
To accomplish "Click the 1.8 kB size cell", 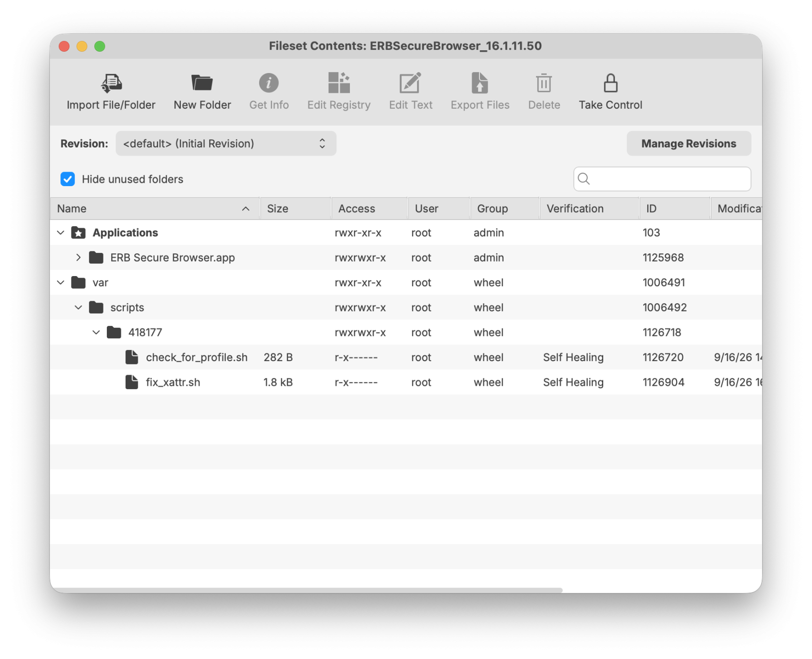I will [x=278, y=382].
